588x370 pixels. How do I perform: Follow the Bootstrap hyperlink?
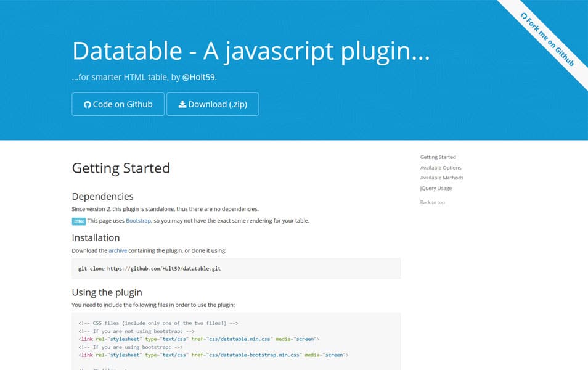coord(138,221)
